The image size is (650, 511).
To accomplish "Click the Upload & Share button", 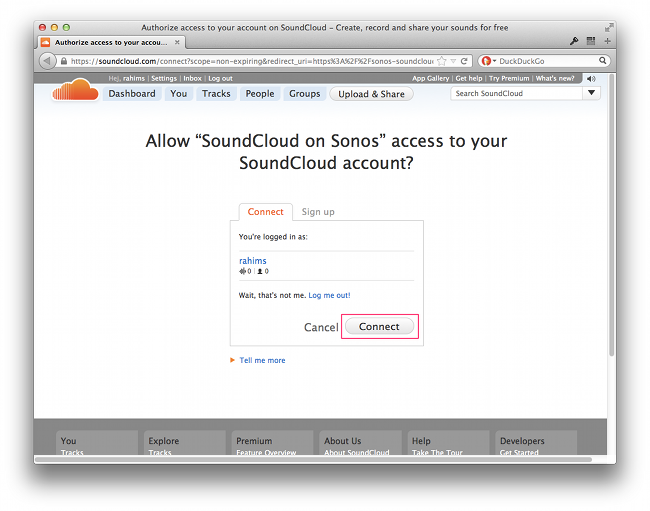I will pos(371,94).
